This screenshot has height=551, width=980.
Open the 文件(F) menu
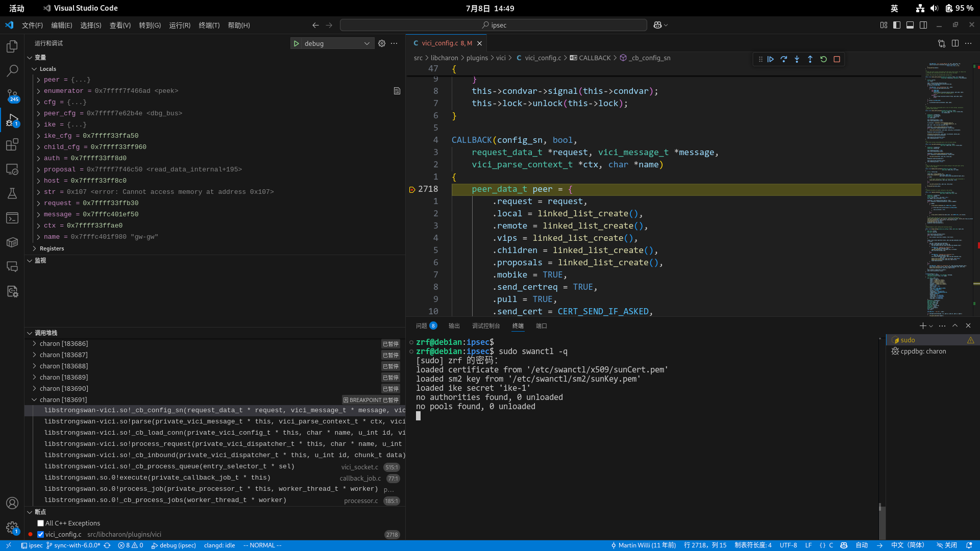(32, 25)
